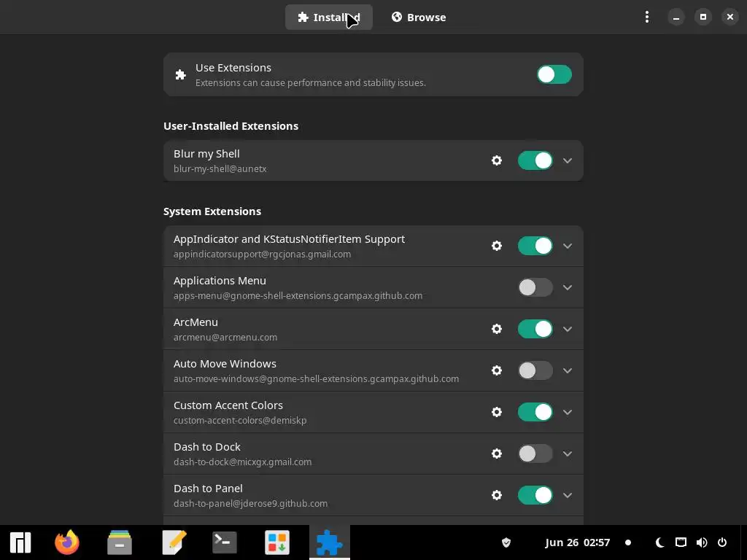
Task: Click the notification dot indicator
Action: click(628, 542)
